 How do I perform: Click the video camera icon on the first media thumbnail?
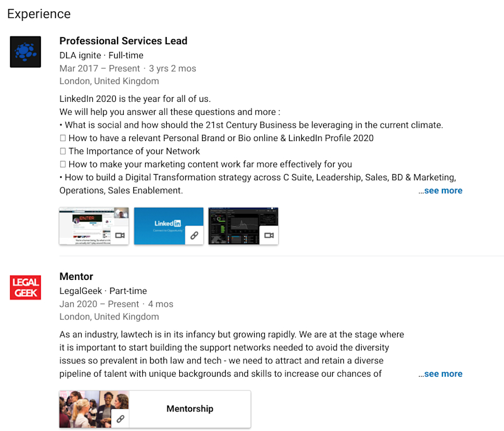pyautogui.click(x=120, y=236)
